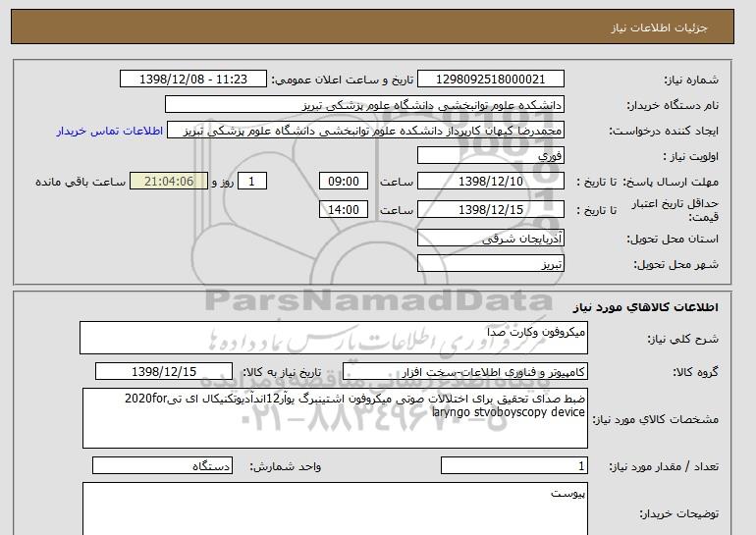Screen dimensions: 756x535
Task: Click remaining days field showing 1
Action: pos(251,182)
